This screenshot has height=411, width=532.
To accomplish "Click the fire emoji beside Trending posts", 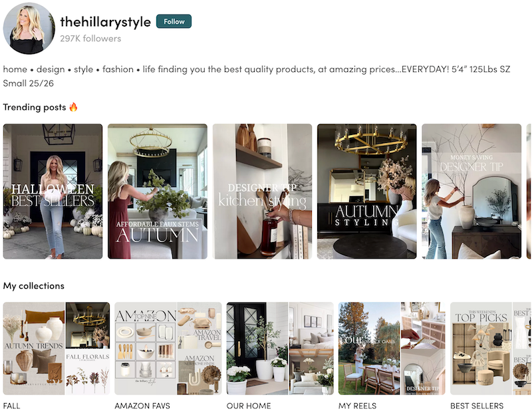I will tap(73, 107).
